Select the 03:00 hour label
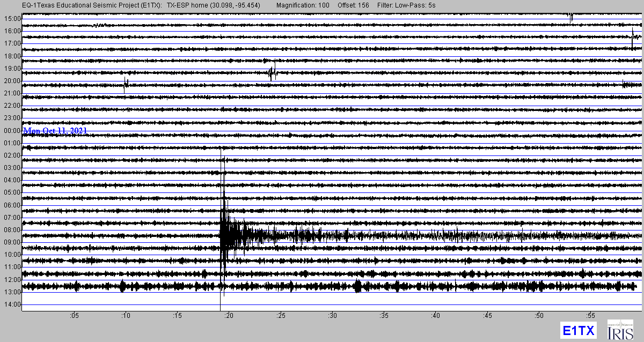 pyautogui.click(x=12, y=168)
